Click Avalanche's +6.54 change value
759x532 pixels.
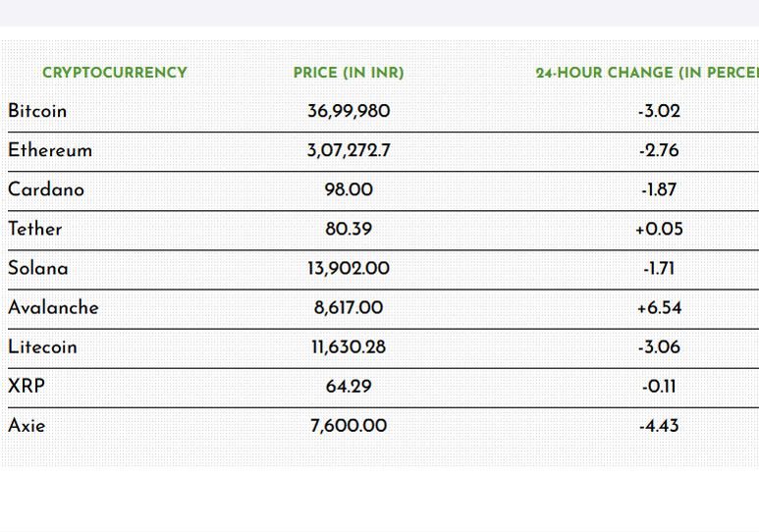point(659,307)
